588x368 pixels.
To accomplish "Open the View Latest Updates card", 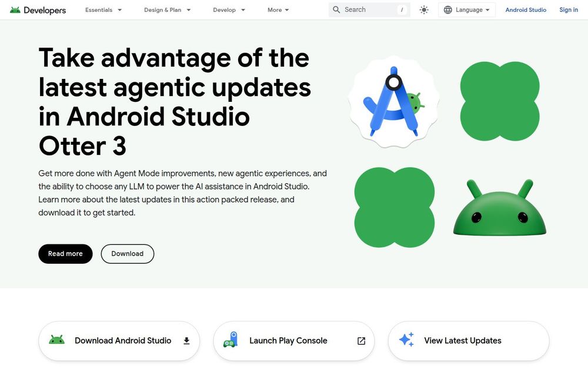I will point(469,340).
